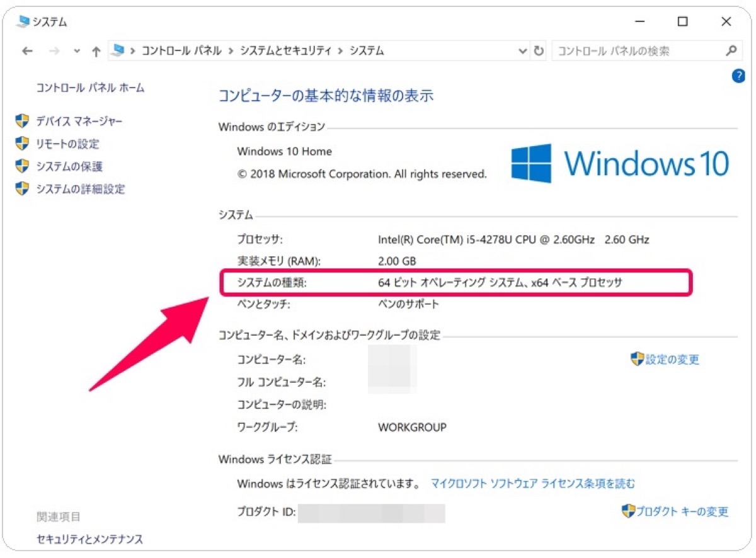The image size is (756, 558).
Task: Open the コントロール パネル breadcrumb
Action: (x=181, y=51)
